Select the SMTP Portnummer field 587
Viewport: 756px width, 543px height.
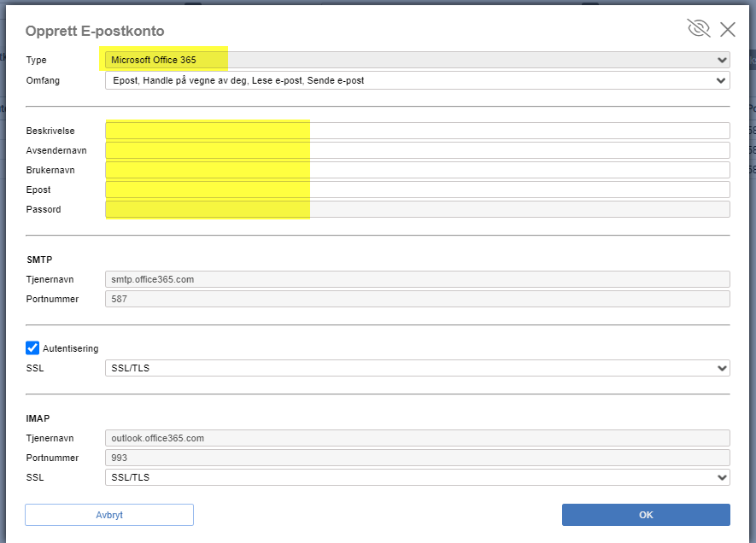pyautogui.click(x=418, y=299)
